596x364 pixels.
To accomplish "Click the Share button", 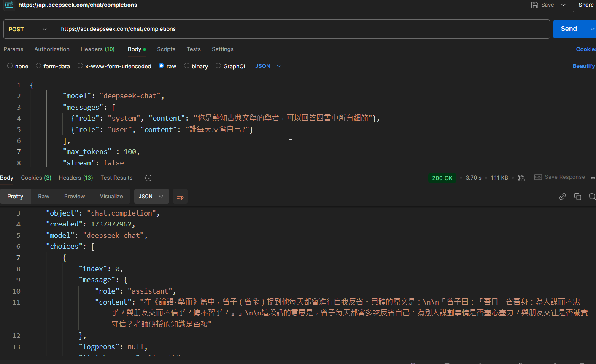I will (x=586, y=5).
